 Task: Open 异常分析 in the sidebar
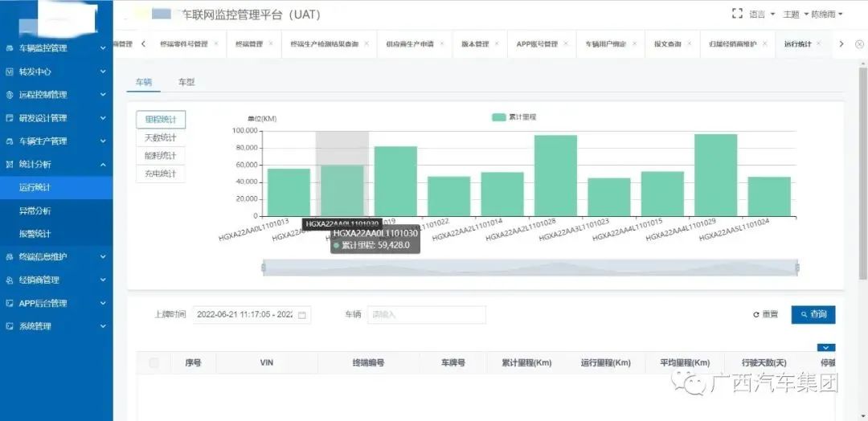pos(56,210)
